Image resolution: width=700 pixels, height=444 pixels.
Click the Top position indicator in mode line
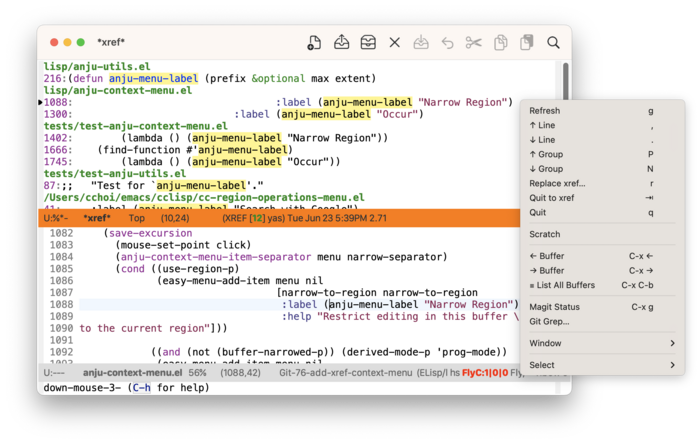coord(137,218)
